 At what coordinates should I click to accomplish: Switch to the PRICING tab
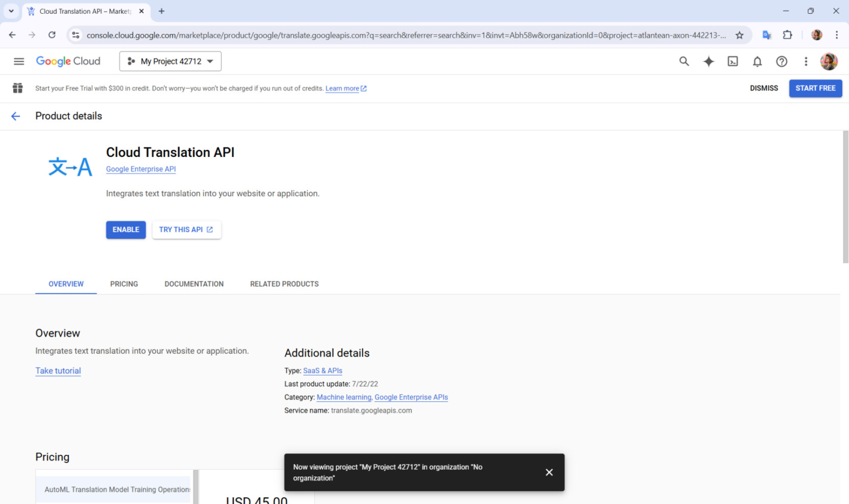[124, 283]
